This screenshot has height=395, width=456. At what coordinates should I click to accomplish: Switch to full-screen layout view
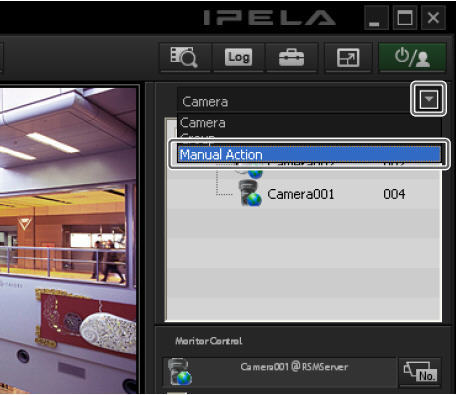348,57
